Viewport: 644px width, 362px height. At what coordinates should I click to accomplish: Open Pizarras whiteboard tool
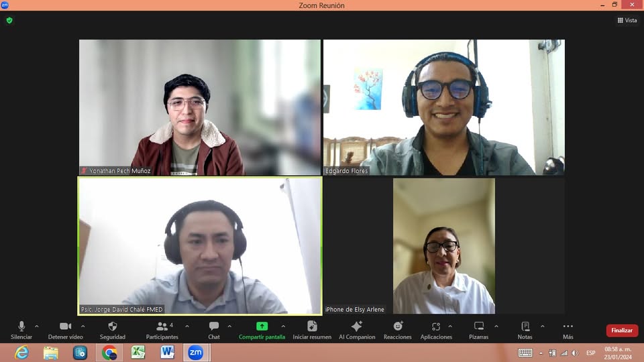[x=478, y=326]
